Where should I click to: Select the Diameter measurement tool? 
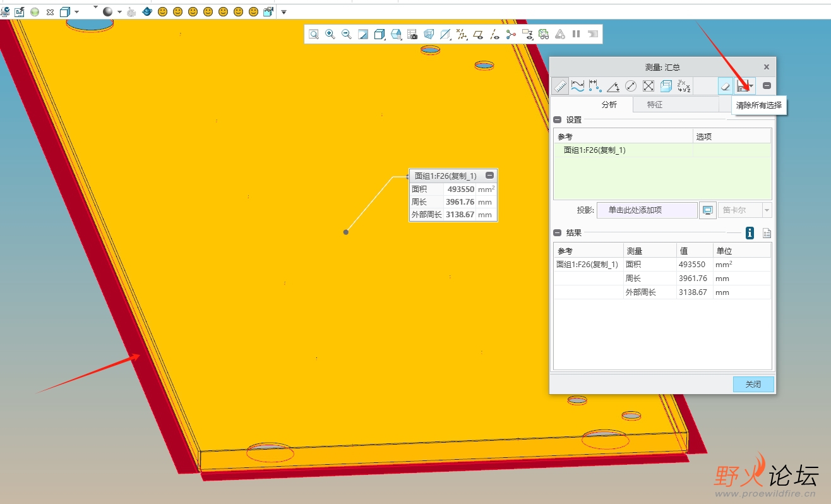tap(630, 86)
